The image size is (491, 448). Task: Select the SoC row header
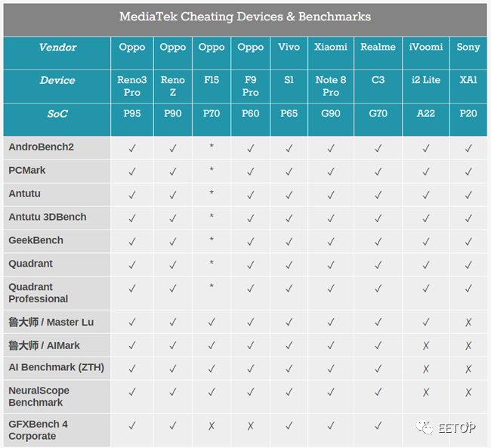57,114
